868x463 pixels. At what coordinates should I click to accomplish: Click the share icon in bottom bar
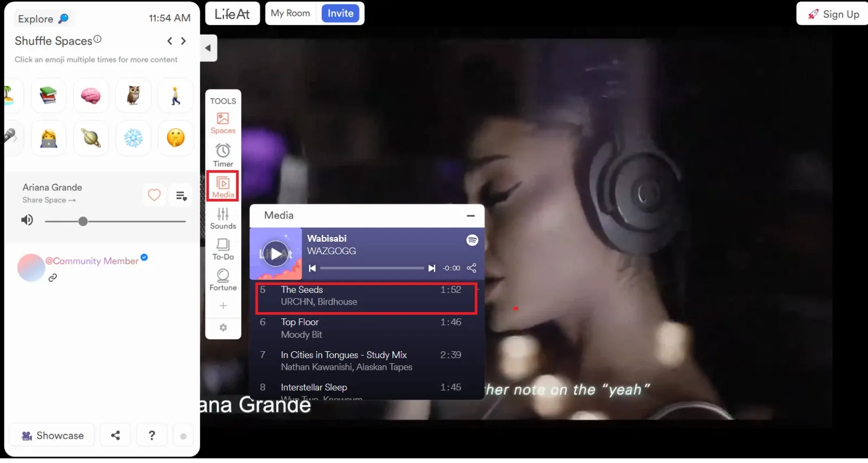116,436
